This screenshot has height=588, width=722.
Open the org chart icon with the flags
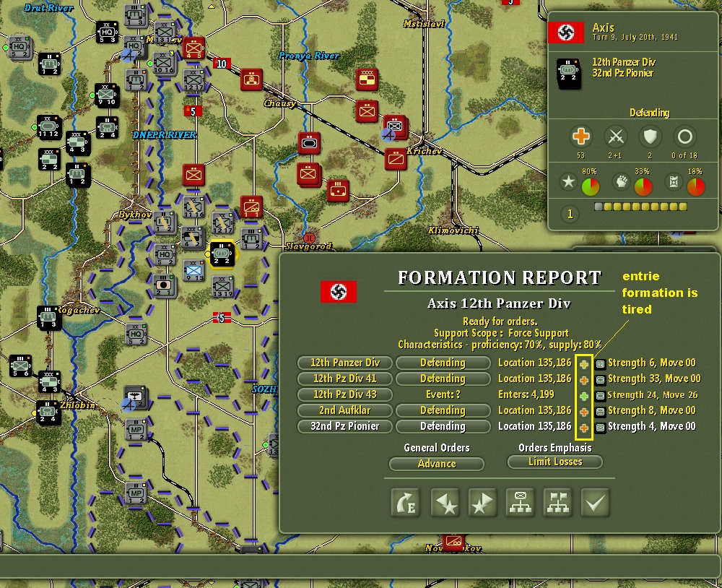(x=557, y=503)
